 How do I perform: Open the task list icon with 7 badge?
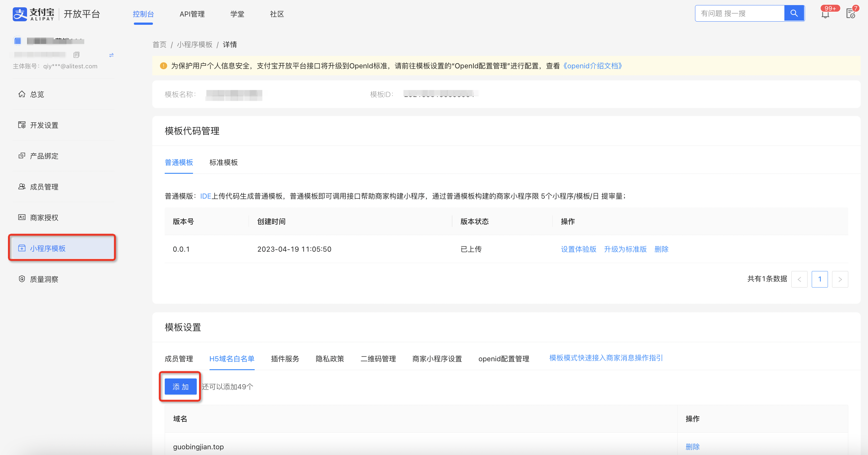click(851, 14)
